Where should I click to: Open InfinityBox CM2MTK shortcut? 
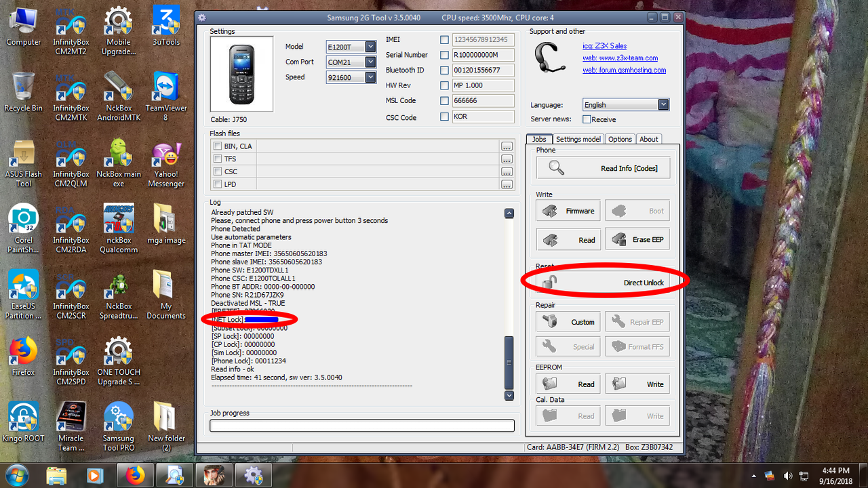pos(71,97)
